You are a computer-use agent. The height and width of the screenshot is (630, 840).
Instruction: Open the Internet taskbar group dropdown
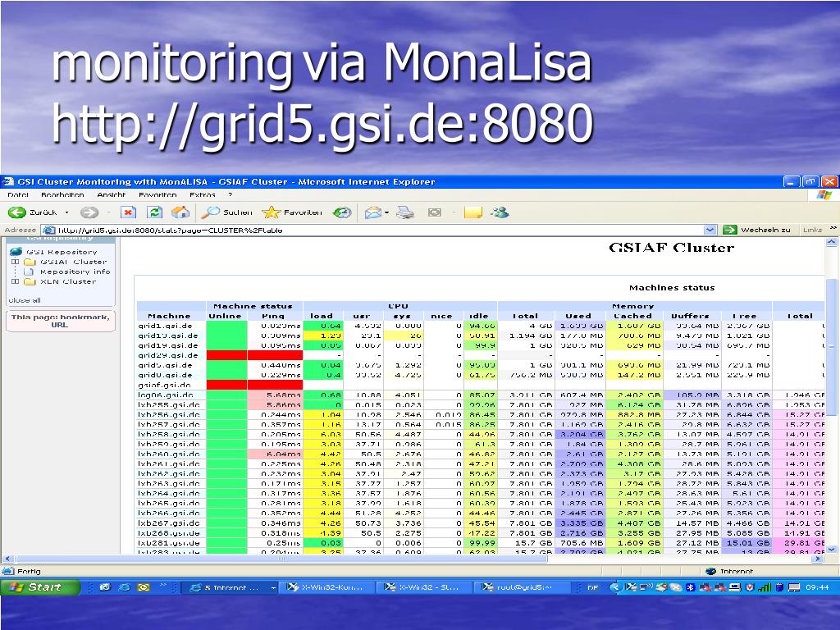pos(272,587)
